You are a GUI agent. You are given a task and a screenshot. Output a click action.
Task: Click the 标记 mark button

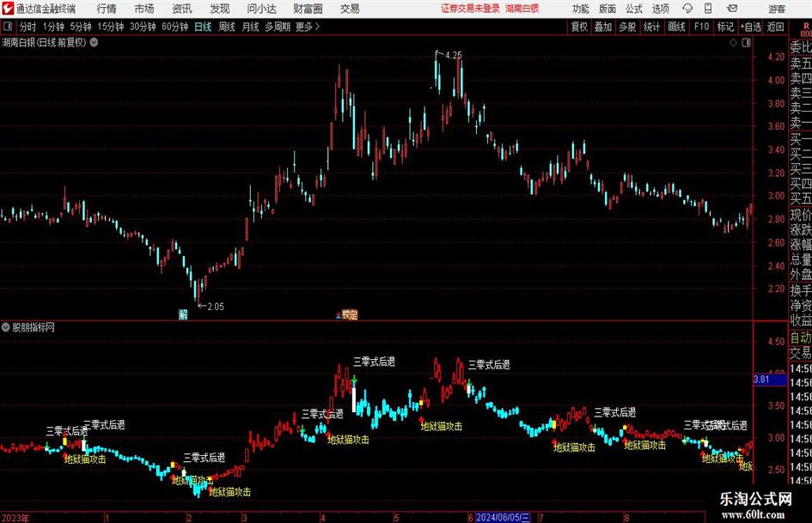point(725,27)
